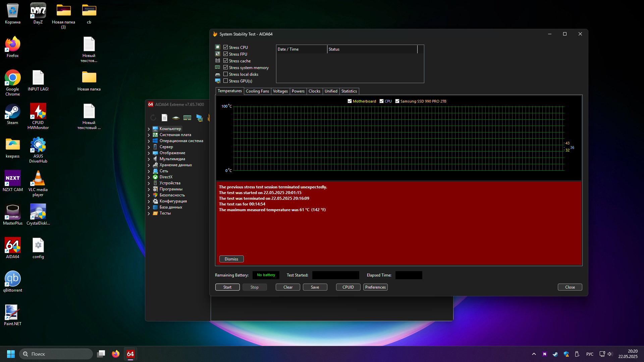
Task: Expand the Сервер tree node
Action: point(149,147)
